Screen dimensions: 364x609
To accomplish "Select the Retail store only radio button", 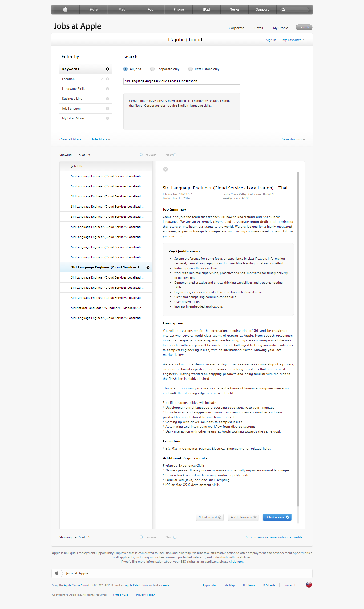I will pos(191,69).
